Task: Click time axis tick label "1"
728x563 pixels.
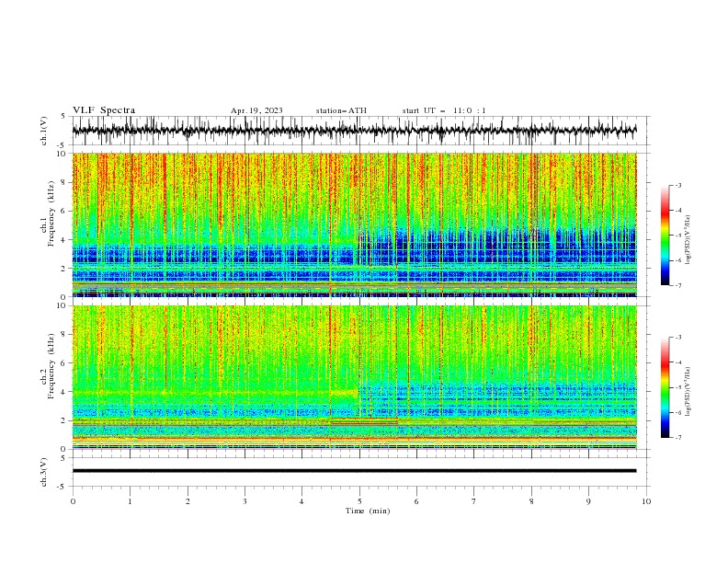Action: pos(131,501)
